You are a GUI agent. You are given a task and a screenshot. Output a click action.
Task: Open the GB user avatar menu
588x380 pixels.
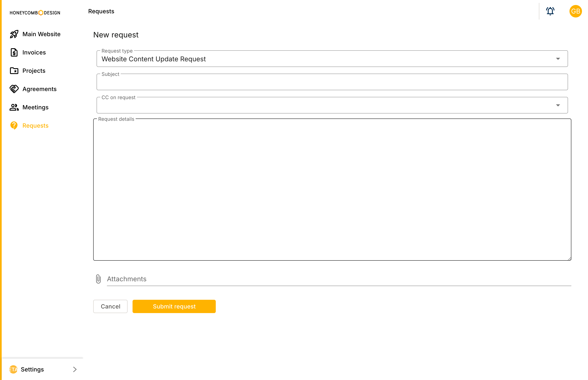pyautogui.click(x=575, y=11)
